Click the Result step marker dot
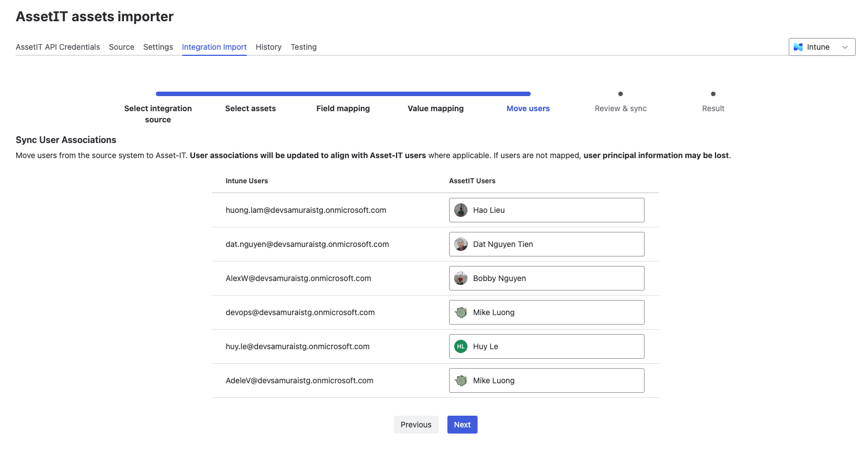The width and height of the screenshot is (868, 452). [x=713, y=94]
